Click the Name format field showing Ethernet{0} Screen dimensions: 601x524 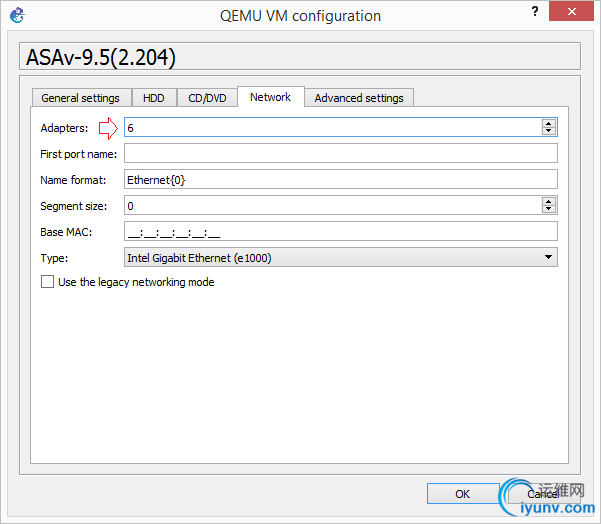click(341, 179)
